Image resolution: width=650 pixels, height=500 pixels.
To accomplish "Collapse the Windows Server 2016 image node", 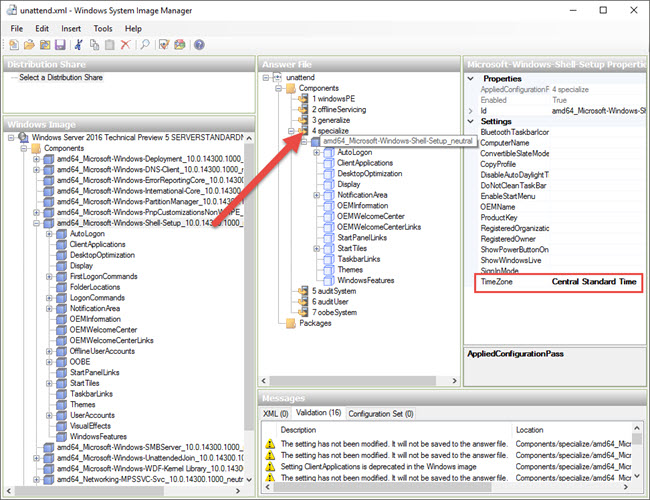I will click(x=11, y=137).
